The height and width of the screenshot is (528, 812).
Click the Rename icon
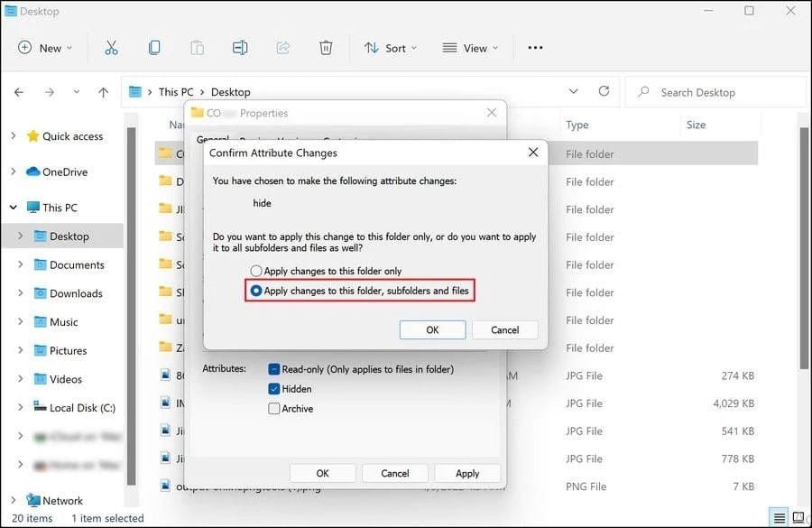point(239,48)
